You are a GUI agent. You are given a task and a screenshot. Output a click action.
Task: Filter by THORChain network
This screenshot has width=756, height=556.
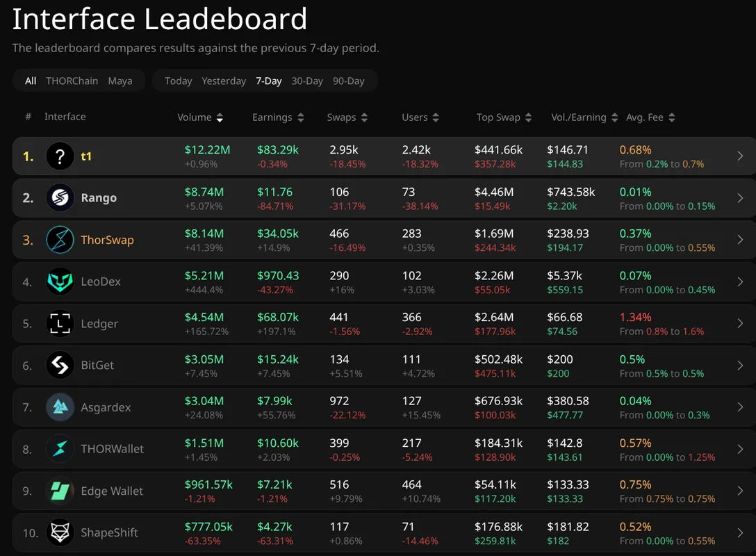click(72, 81)
